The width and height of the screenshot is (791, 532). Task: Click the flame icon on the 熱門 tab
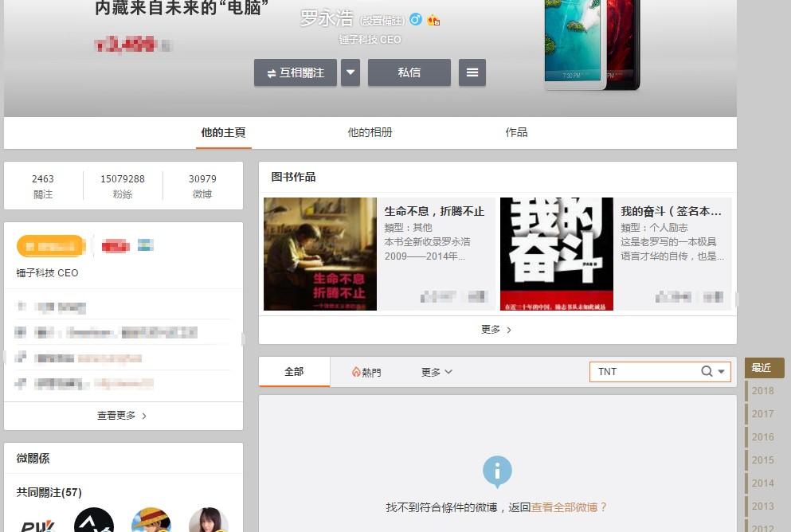tap(356, 371)
